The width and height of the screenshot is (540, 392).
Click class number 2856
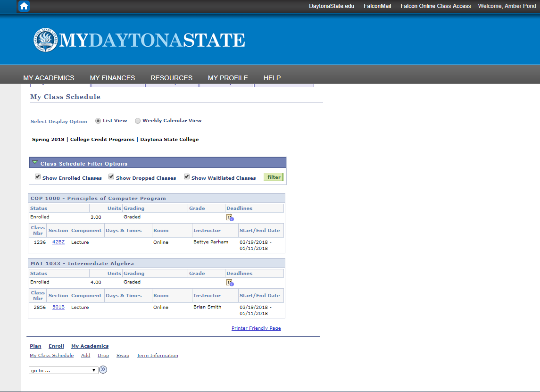point(40,307)
